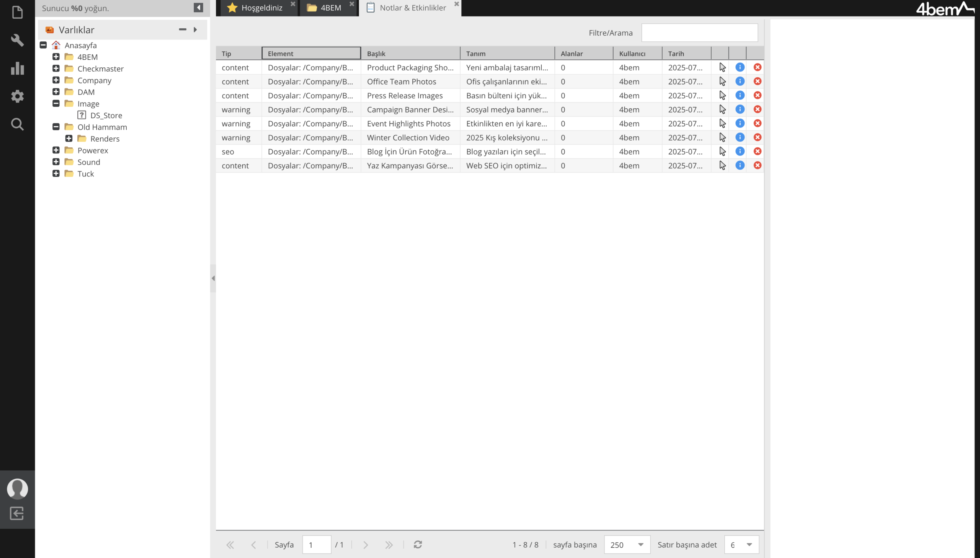The height and width of the screenshot is (558, 980).
Task: Collapse the Anasayfa root node
Action: click(x=43, y=45)
